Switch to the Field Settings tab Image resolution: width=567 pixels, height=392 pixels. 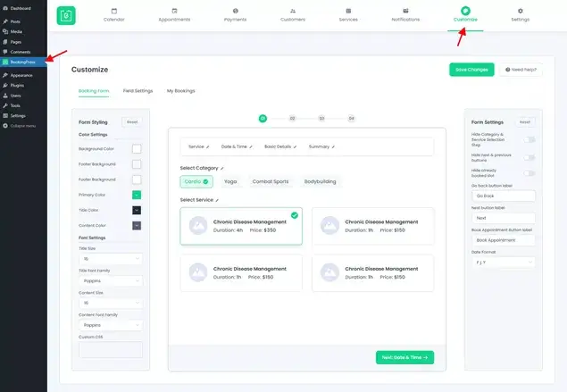(138, 91)
